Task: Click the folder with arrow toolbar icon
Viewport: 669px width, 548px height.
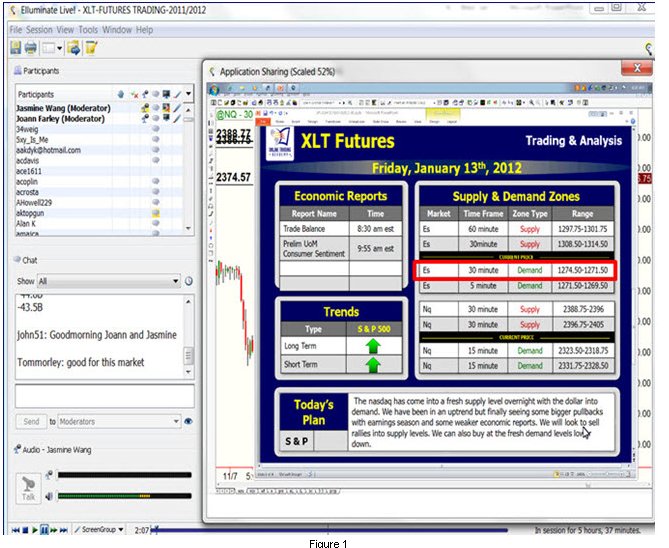Action: point(74,47)
